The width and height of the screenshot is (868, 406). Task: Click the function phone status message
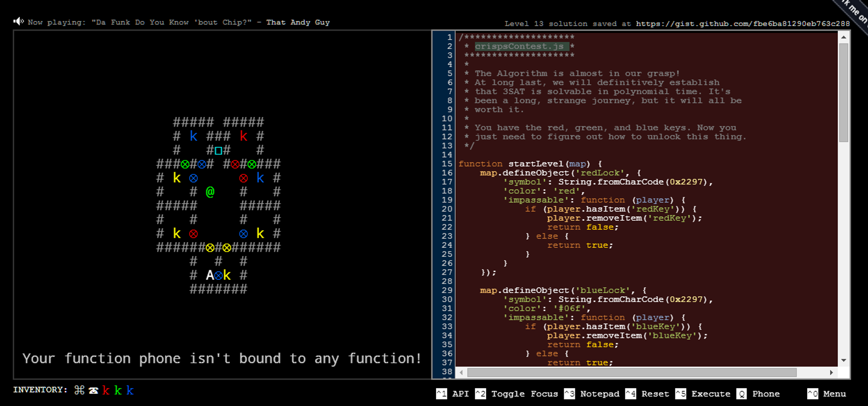pos(222,359)
